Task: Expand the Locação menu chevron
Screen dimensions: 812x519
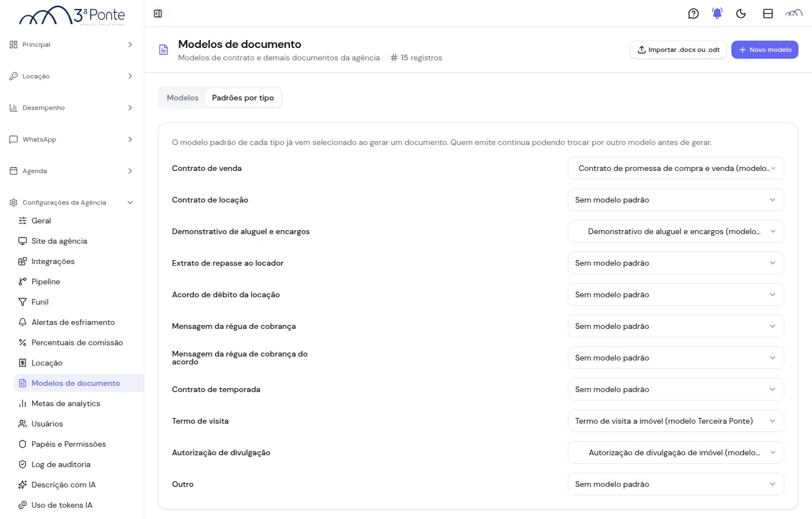Action: [x=130, y=76]
